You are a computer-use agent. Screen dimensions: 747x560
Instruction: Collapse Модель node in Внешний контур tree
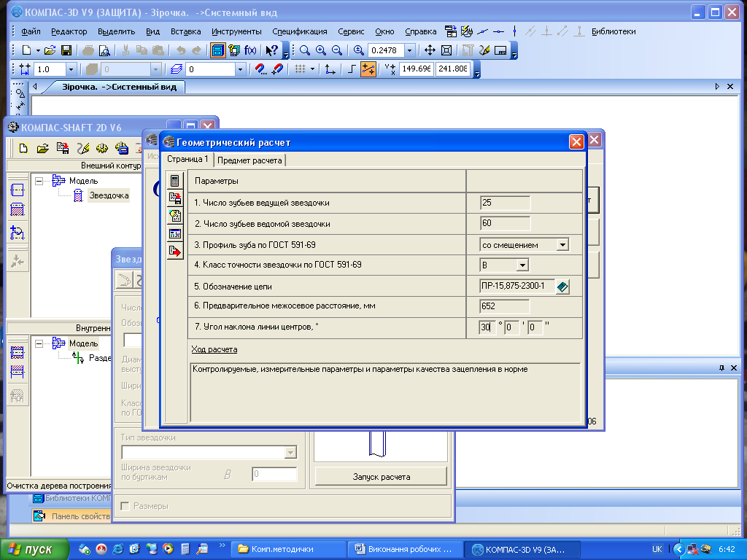click(39, 181)
